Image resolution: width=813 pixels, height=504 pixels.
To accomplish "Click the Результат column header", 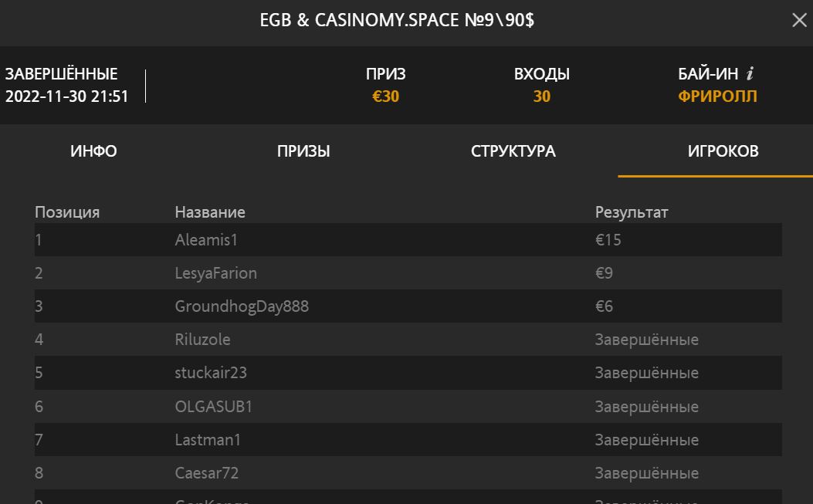I will pyautogui.click(x=632, y=212).
